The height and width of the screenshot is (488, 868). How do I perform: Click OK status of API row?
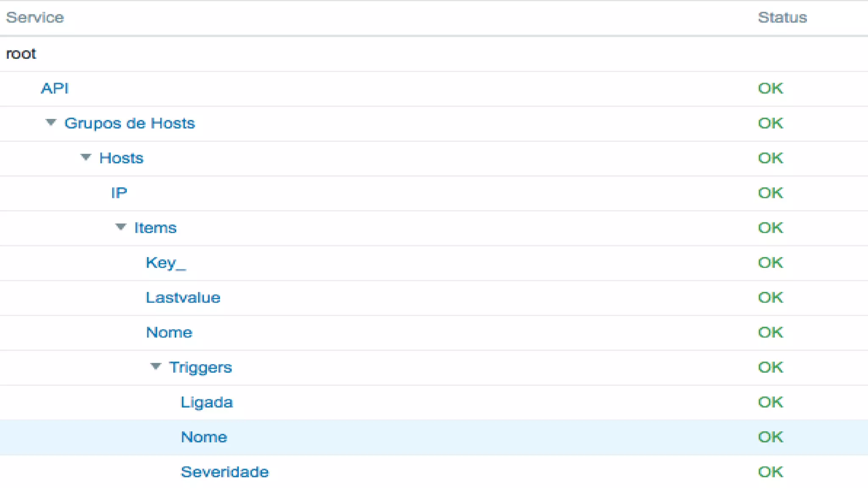771,88
